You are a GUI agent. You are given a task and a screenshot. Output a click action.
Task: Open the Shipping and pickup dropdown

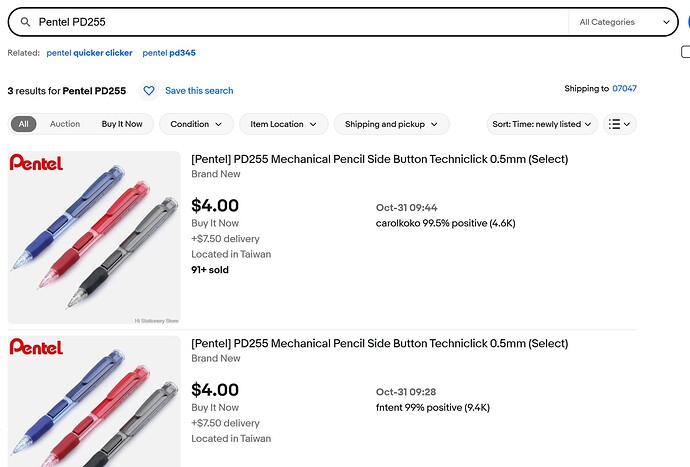pos(391,124)
